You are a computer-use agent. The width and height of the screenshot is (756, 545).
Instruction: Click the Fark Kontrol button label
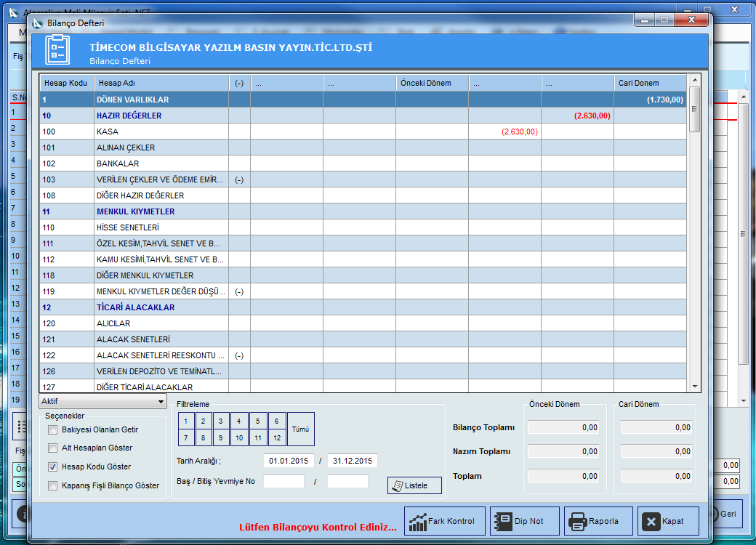tap(451, 522)
